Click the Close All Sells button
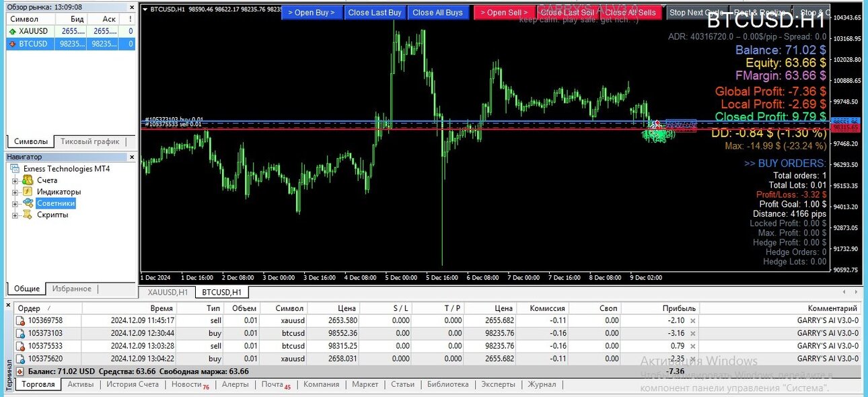868x397 pixels. click(x=630, y=13)
